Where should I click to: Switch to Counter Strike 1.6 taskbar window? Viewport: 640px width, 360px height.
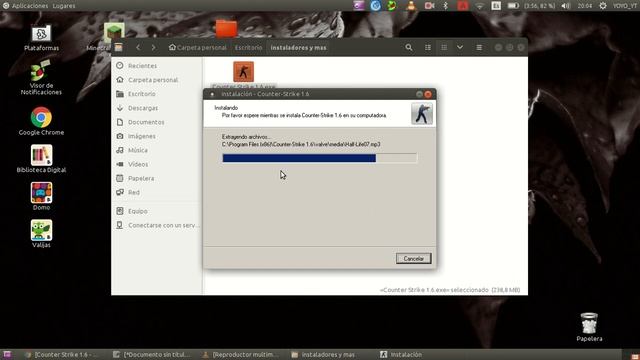[x=62, y=355]
